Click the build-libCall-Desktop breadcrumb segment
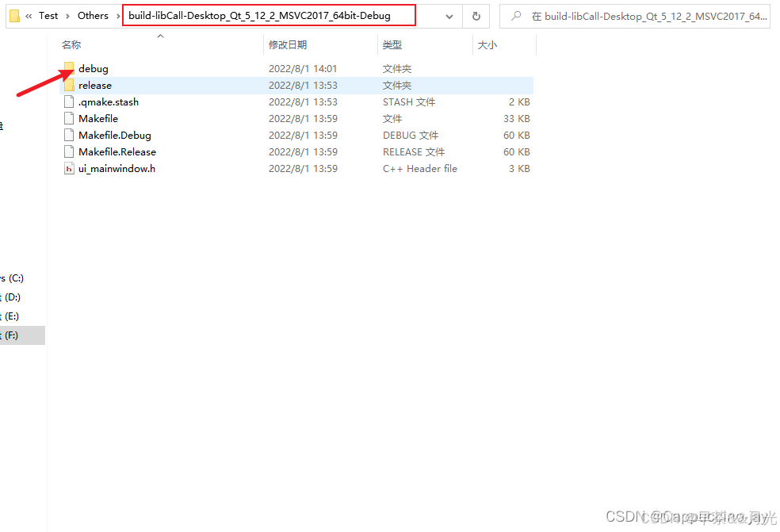This screenshot has height=532, width=780. [x=259, y=16]
